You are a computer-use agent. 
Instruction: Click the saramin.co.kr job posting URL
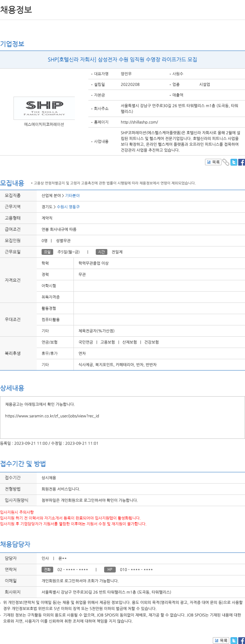pyautogui.click(x=52, y=416)
